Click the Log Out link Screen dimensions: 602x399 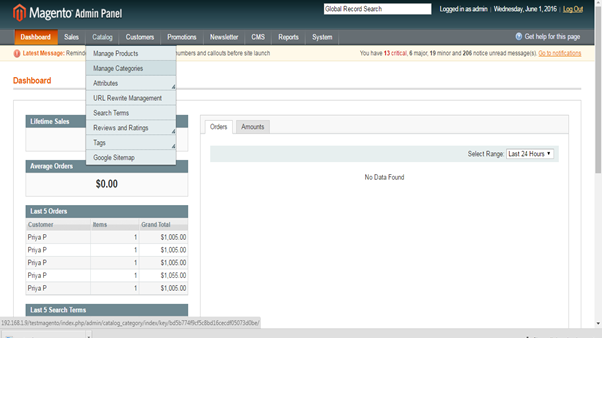pos(573,9)
